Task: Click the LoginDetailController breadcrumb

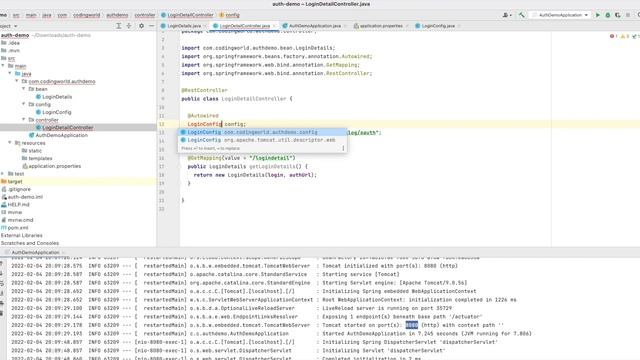Action: coord(187,15)
